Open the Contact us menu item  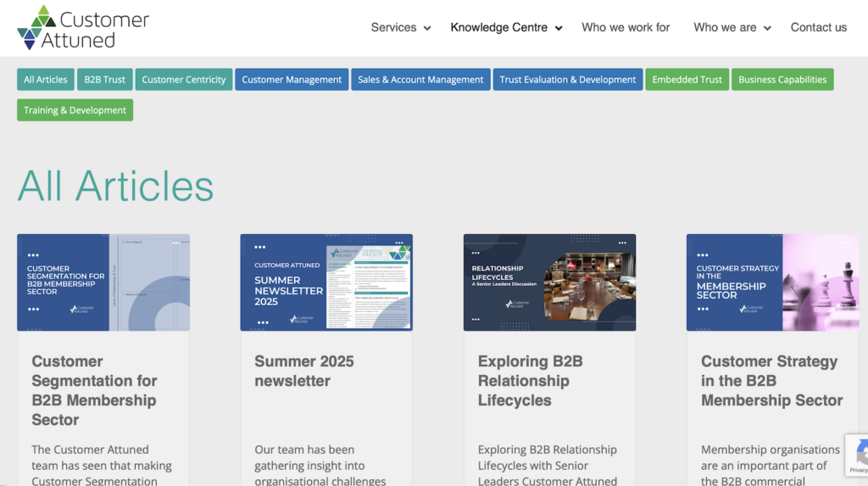pos(818,28)
